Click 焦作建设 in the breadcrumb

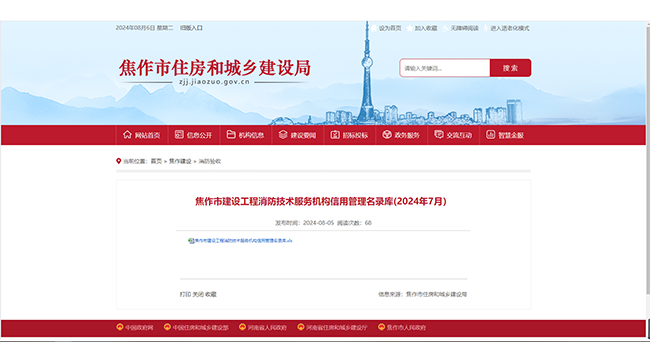180,161
